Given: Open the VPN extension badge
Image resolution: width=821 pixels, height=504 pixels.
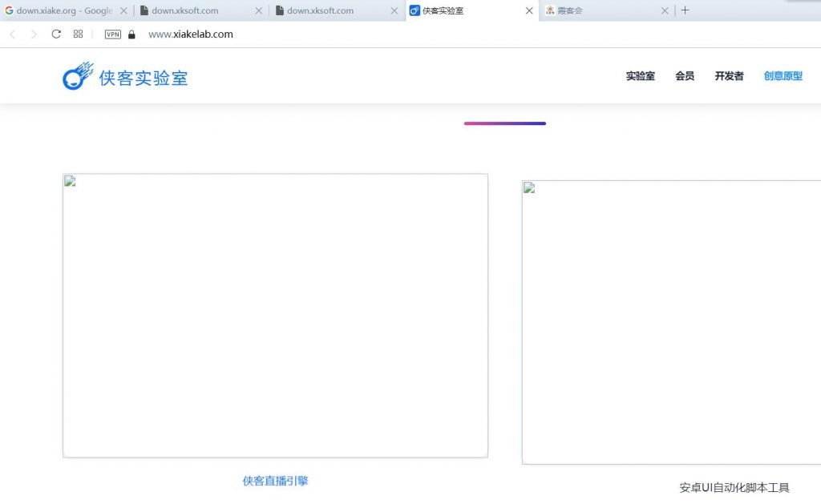Looking at the screenshot, I should [112, 34].
